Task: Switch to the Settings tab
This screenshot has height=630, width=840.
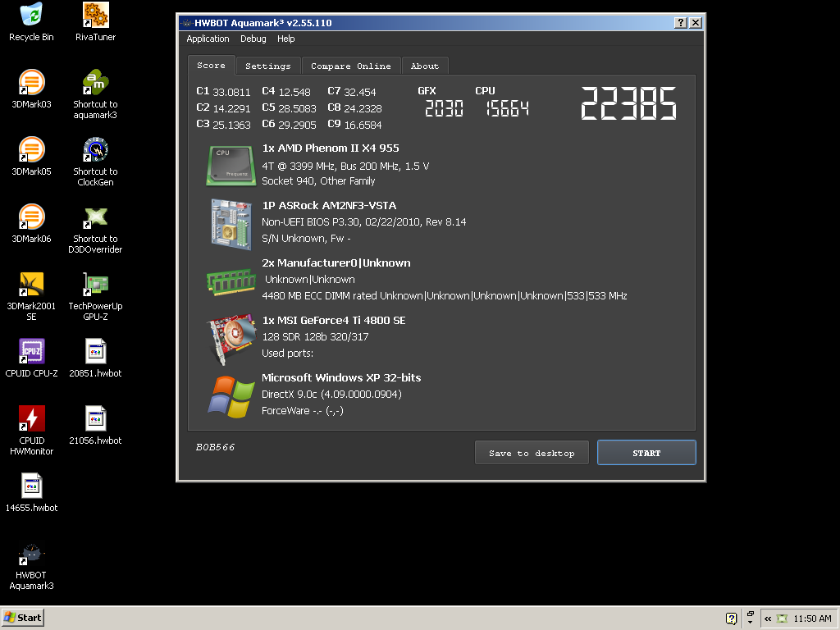Action: [x=268, y=66]
